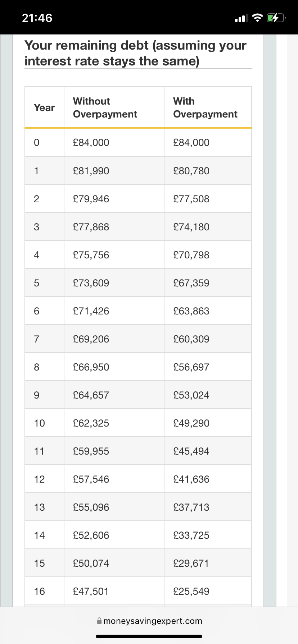Viewport: 298px width, 644px height.
Task: Select the With Overpayment column header
Action: click(205, 107)
